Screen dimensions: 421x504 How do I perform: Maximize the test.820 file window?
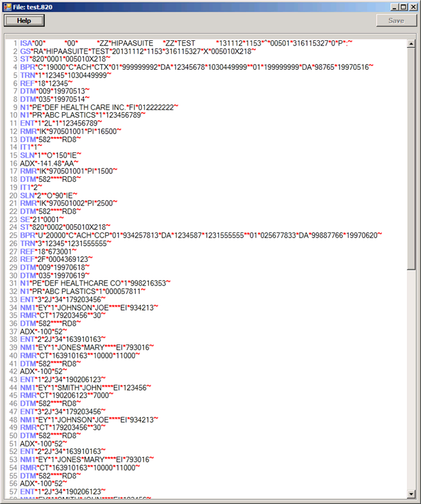[x=402, y=6]
